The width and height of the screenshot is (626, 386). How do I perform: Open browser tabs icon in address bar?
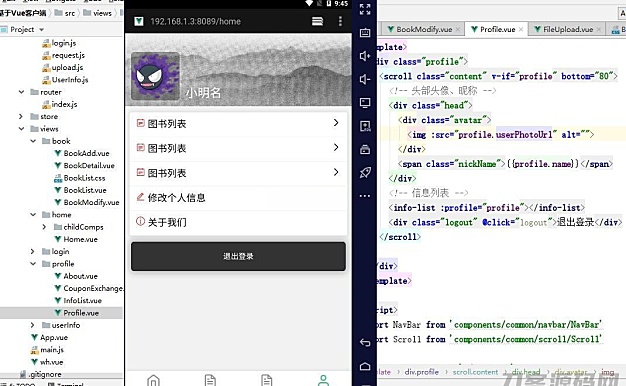(317, 21)
